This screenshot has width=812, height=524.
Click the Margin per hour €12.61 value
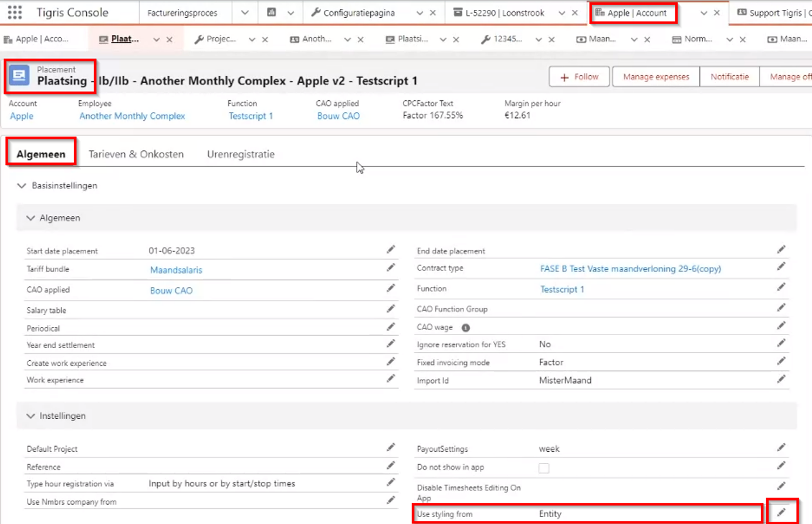pyautogui.click(x=517, y=116)
